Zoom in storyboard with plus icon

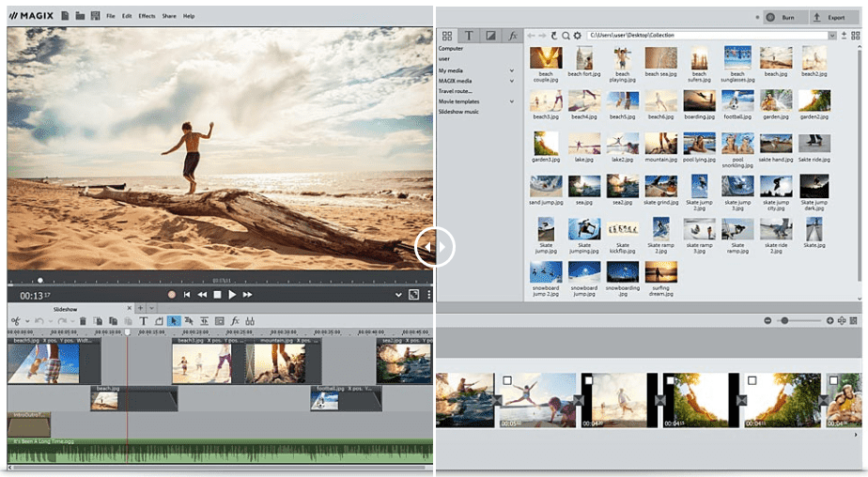point(829,321)
